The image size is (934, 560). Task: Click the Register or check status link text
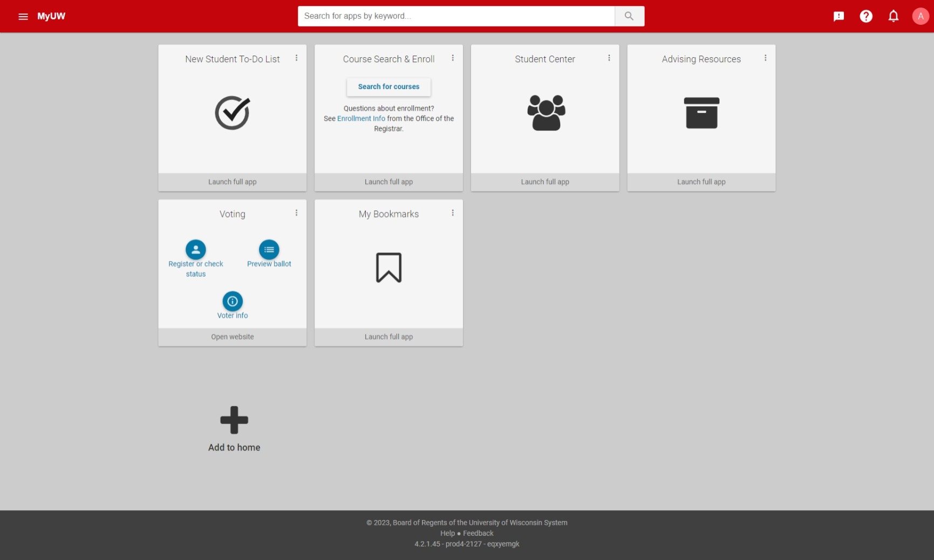coord(196,269)
